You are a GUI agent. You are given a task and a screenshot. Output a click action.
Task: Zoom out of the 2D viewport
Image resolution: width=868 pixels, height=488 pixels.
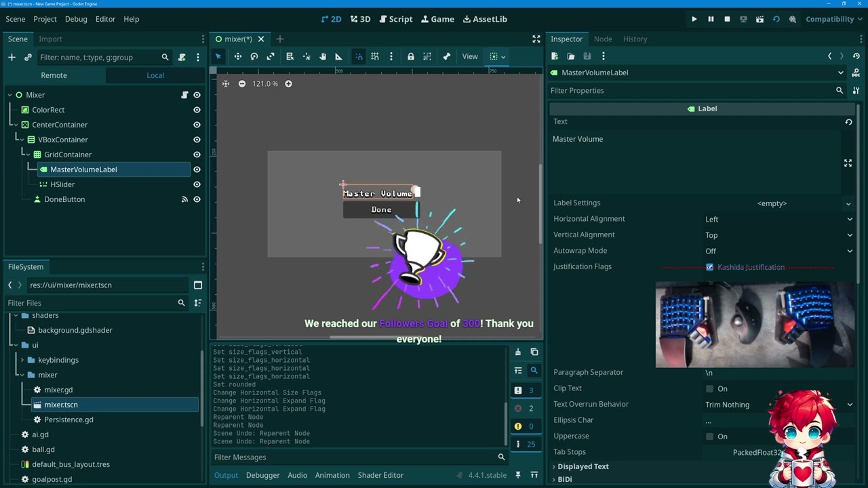[242, 83]
